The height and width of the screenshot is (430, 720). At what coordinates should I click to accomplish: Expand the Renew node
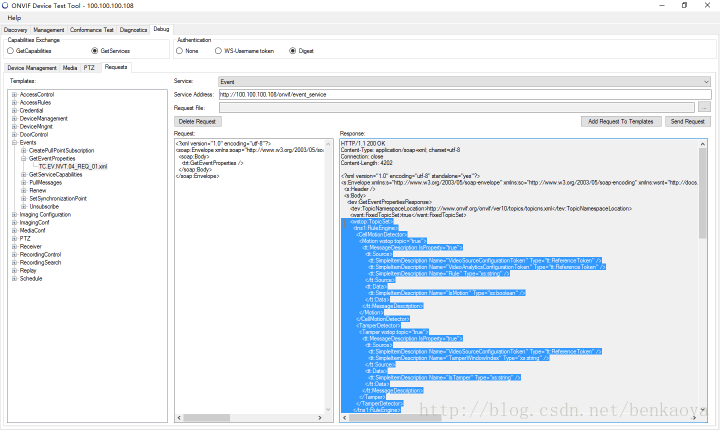23,191
